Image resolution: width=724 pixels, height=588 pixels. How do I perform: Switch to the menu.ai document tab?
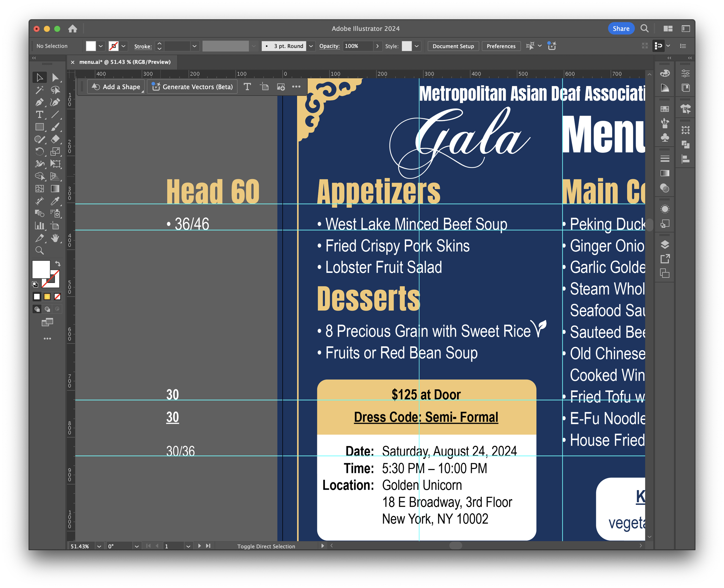(x=125, y=62)
